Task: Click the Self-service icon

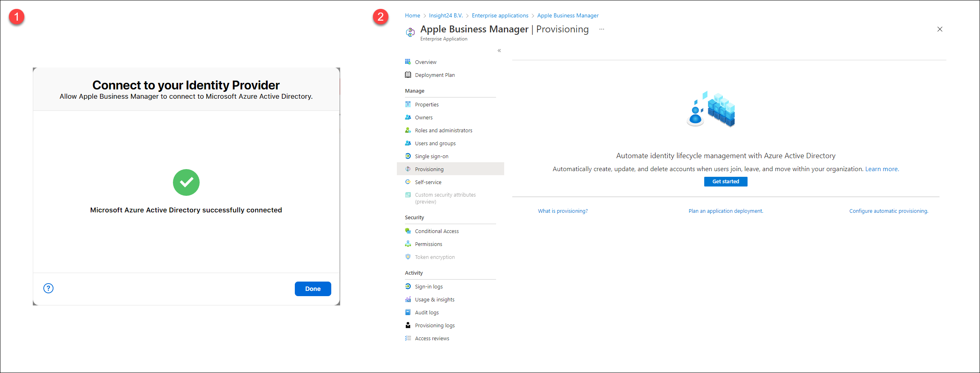Action: 408,182
